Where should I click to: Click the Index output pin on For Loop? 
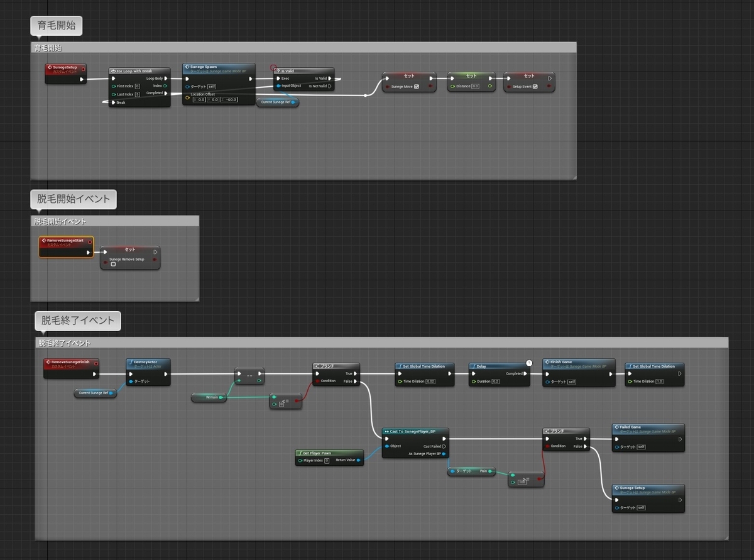tap(166, 85)
